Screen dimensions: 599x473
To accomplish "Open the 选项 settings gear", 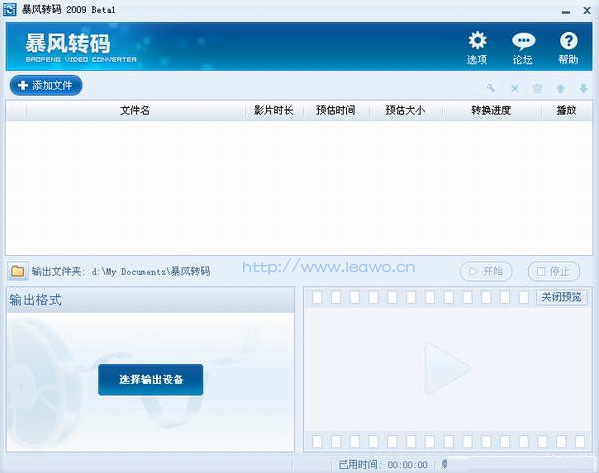I will click(x=477, y=48).
